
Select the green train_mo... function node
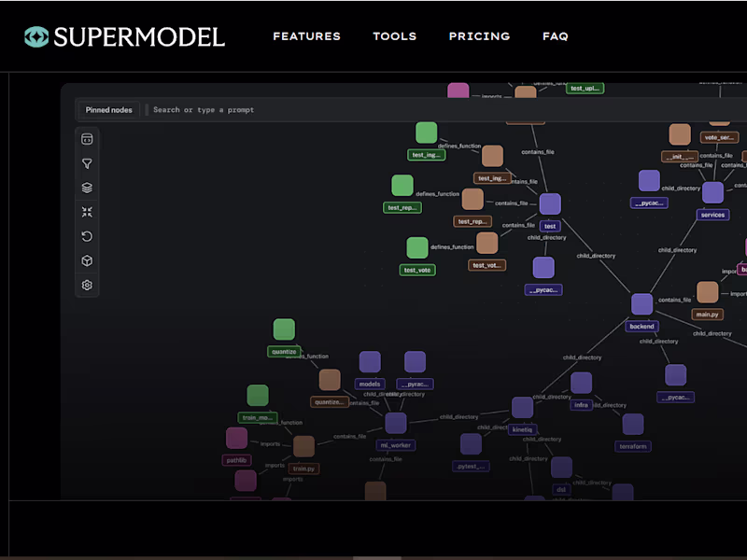click(258, 396)
